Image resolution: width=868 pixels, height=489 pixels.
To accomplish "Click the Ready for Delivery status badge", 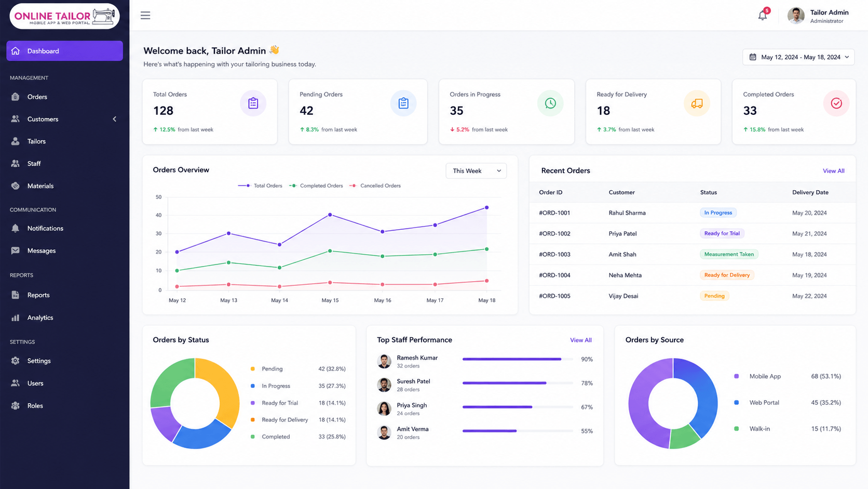I will coord(727,275).
